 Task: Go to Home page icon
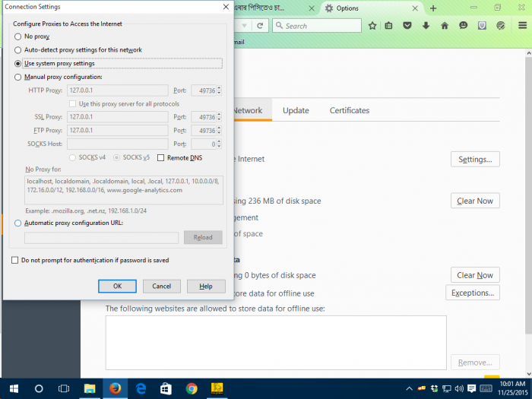click(x=445, y=26)
